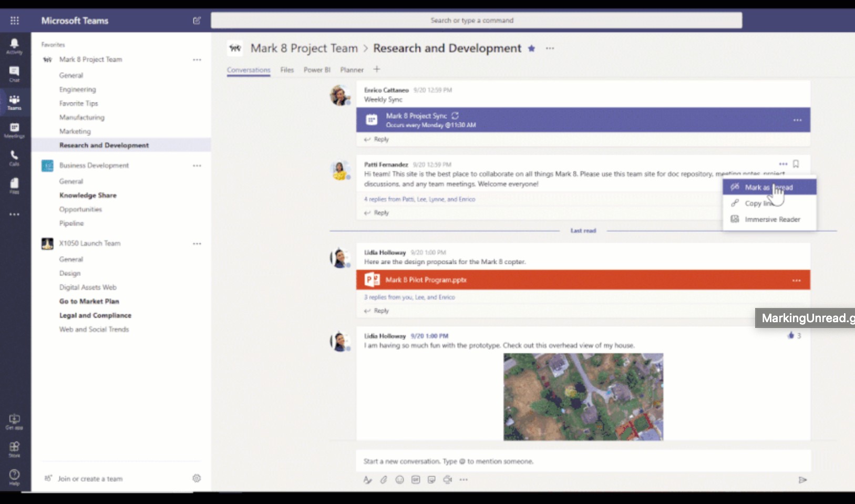Click the search or command box

coord(476,20)
